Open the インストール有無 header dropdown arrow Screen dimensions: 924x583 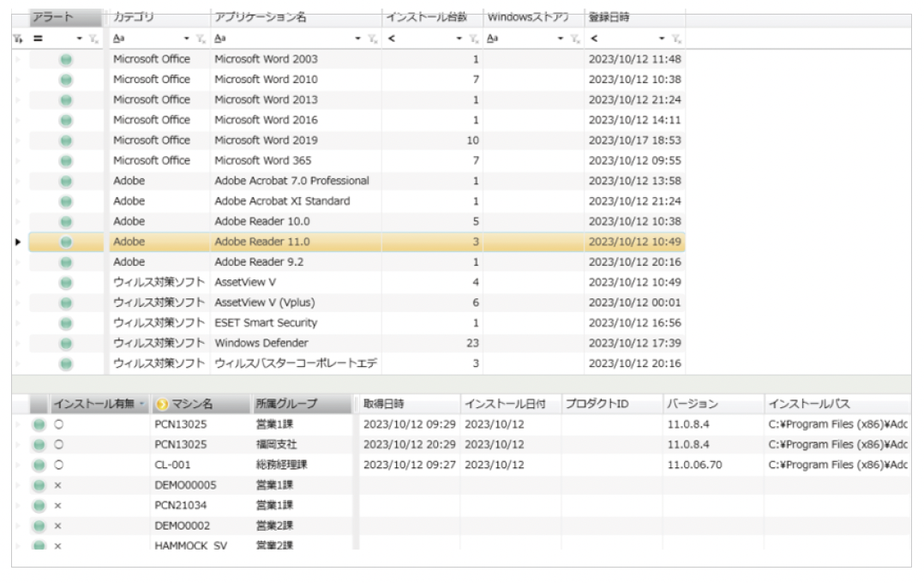142,405
